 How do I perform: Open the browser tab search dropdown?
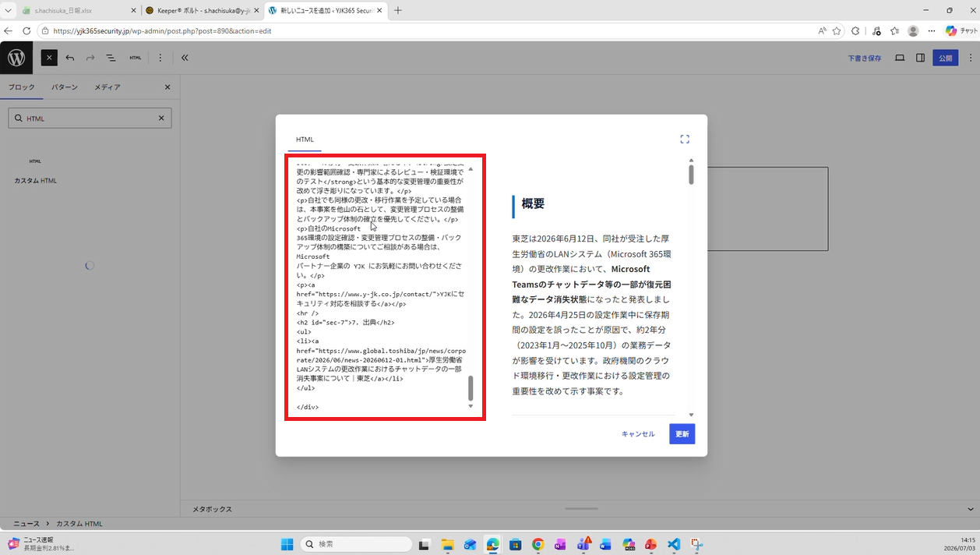(x=8, y=11)
